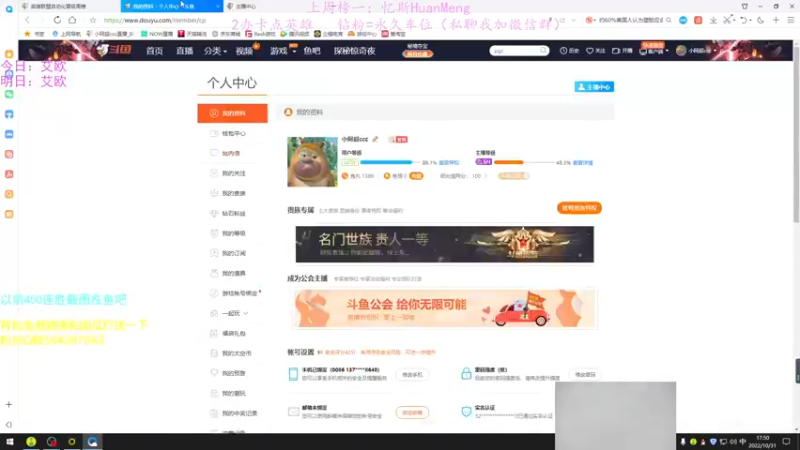Screen dimensions: 800x450
Task: Click the shield icon beside 实名认证
Action: [466, 411]
